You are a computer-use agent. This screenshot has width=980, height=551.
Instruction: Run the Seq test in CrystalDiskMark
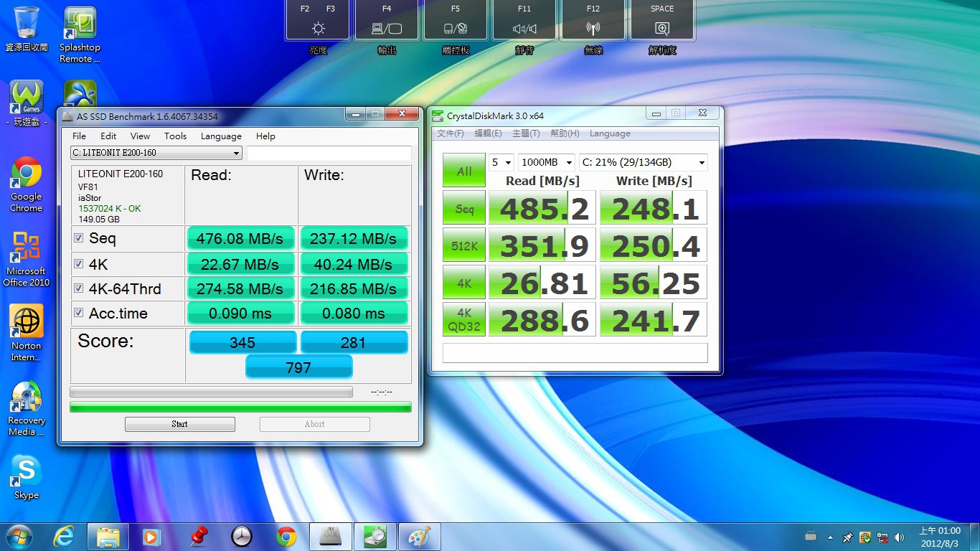pos(464,209)
